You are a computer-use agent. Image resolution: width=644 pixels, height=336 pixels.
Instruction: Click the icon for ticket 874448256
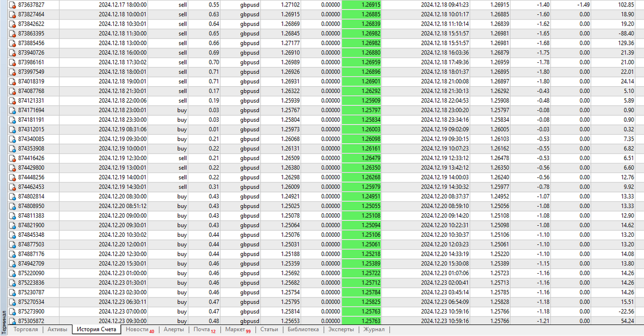(12, 177)
